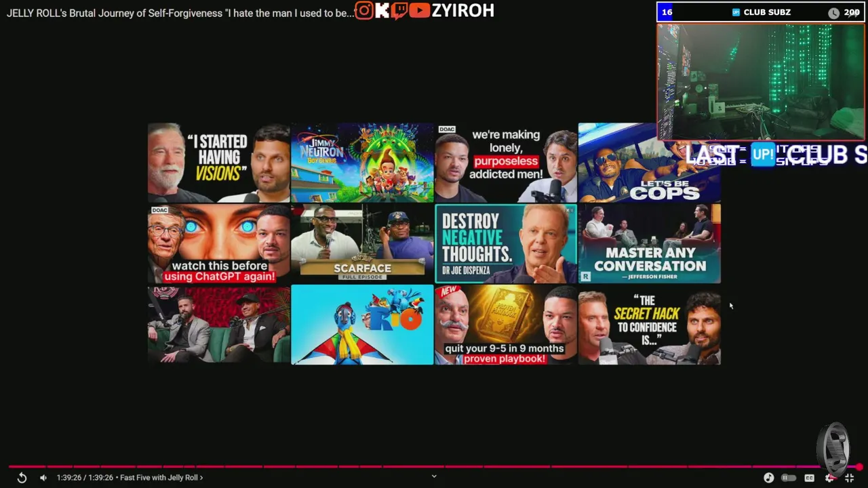Viewport: 868px width, 488px height.
Task: Click the 1:39:26 / 1:39:26 time display
Action: point(85,478)
